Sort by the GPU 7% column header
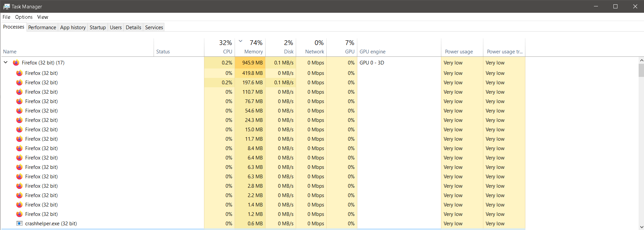Image resolution: width=644 pixels, height=230 pixels. coord(342,47)
